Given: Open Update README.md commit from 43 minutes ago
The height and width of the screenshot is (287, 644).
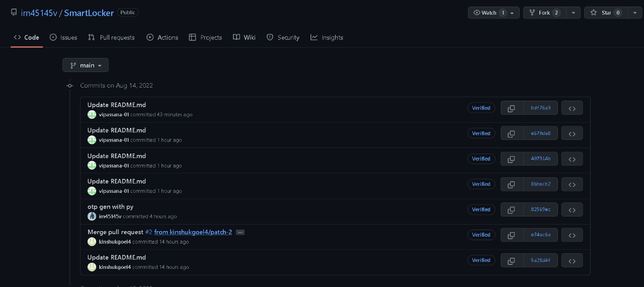Looking at the screenshot, I should 117,105.
